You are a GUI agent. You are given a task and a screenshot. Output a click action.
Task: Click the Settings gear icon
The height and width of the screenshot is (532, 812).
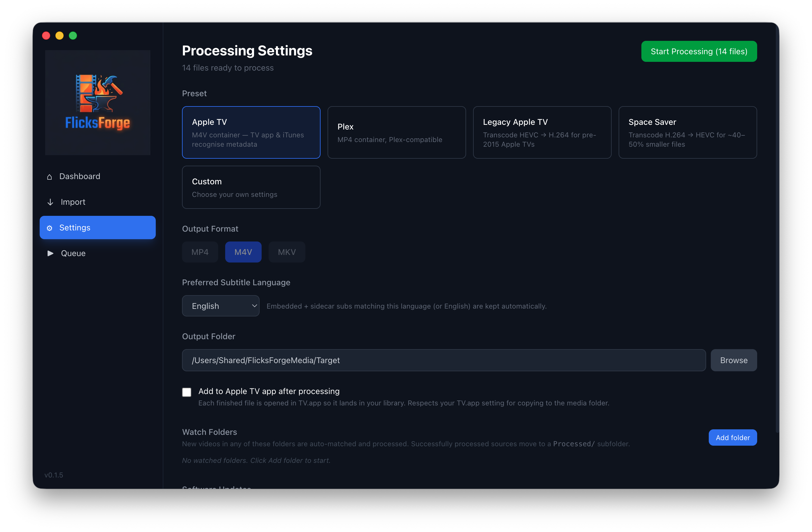(x=50, y=228)
